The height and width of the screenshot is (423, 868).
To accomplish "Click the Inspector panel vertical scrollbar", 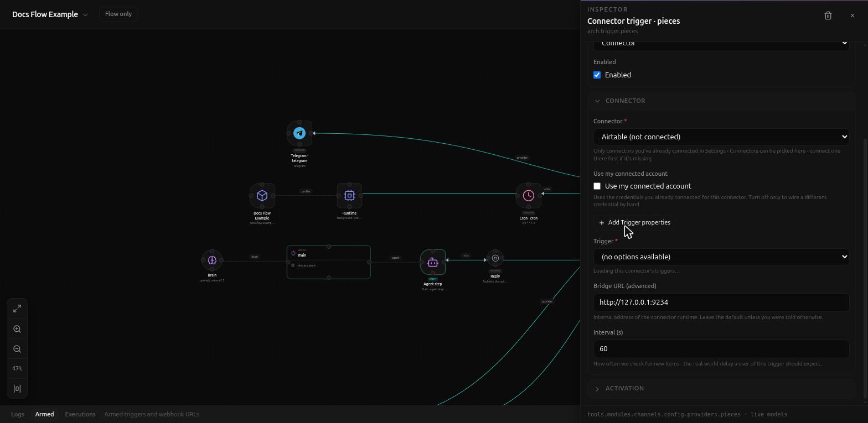I will pyautogui.click(x=866, y=268).
